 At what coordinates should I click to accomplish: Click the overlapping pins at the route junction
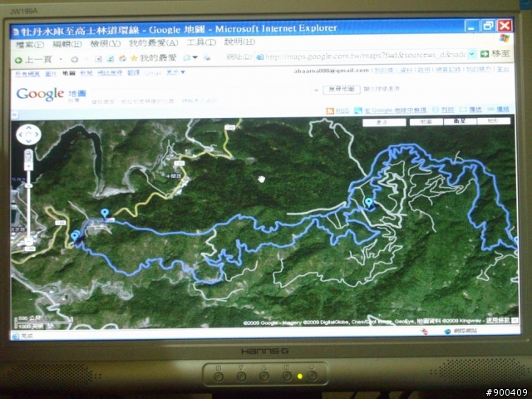(x=76, y=235)
